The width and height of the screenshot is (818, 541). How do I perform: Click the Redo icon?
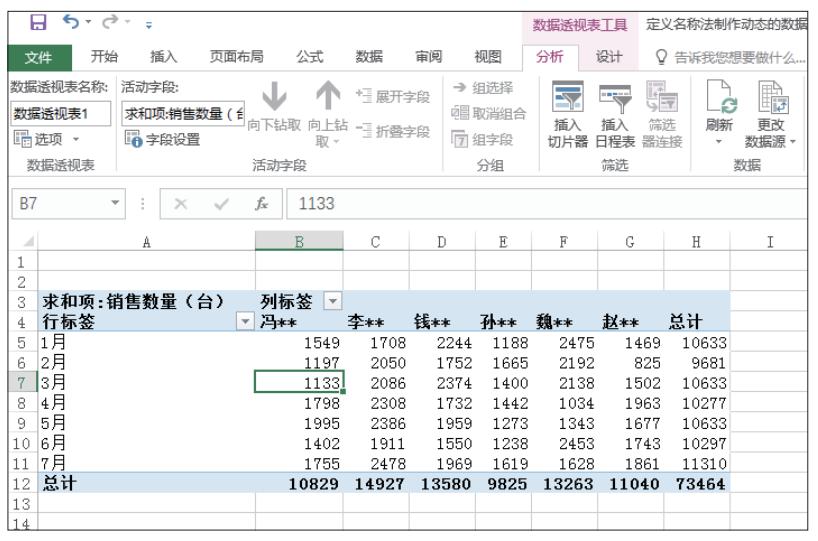tap(110, 22)
